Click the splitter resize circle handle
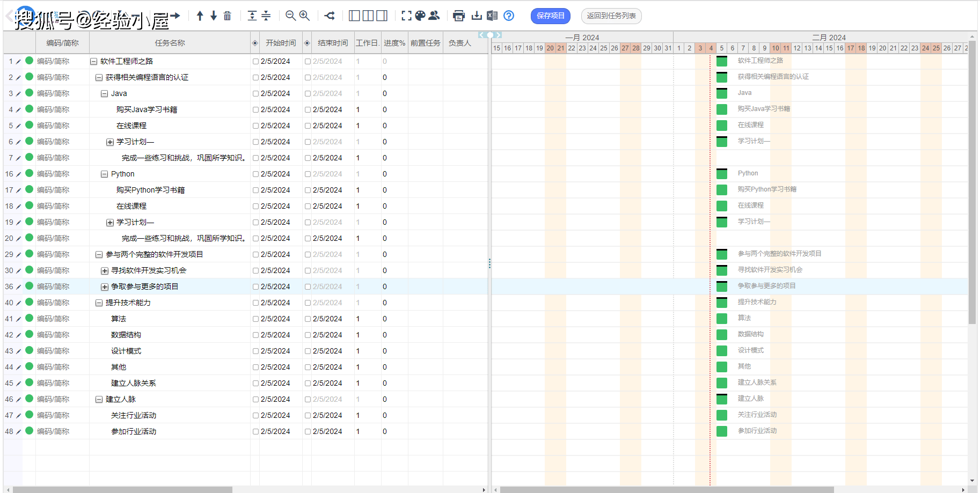Viewport: 980px width, 493px height. click(490, 35)
